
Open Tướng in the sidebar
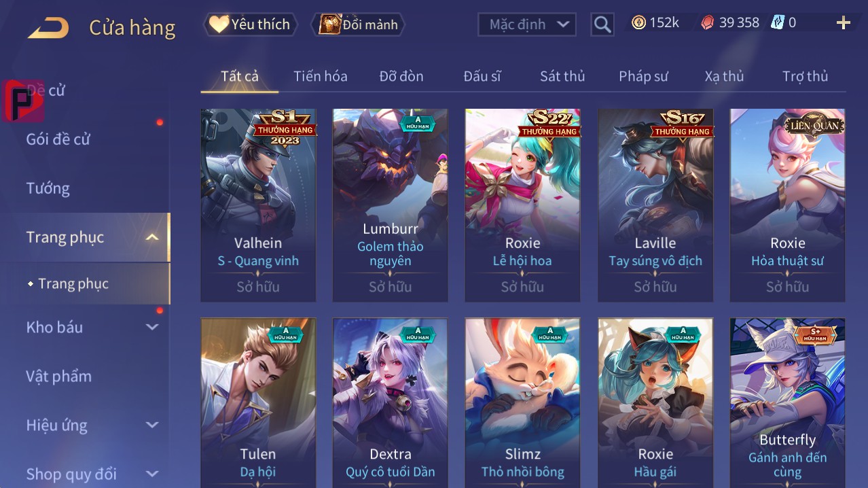48,188
